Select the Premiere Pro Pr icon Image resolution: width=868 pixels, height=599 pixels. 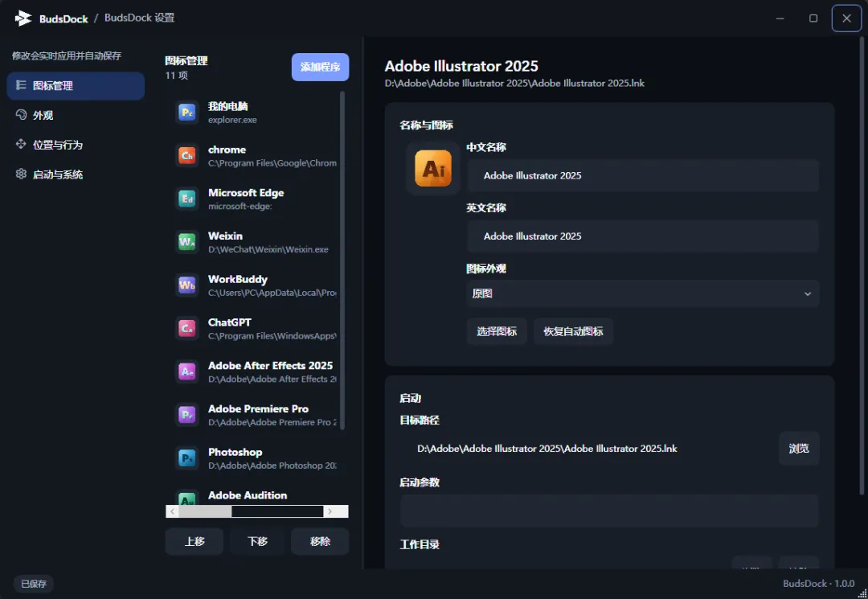pos(187,415)
